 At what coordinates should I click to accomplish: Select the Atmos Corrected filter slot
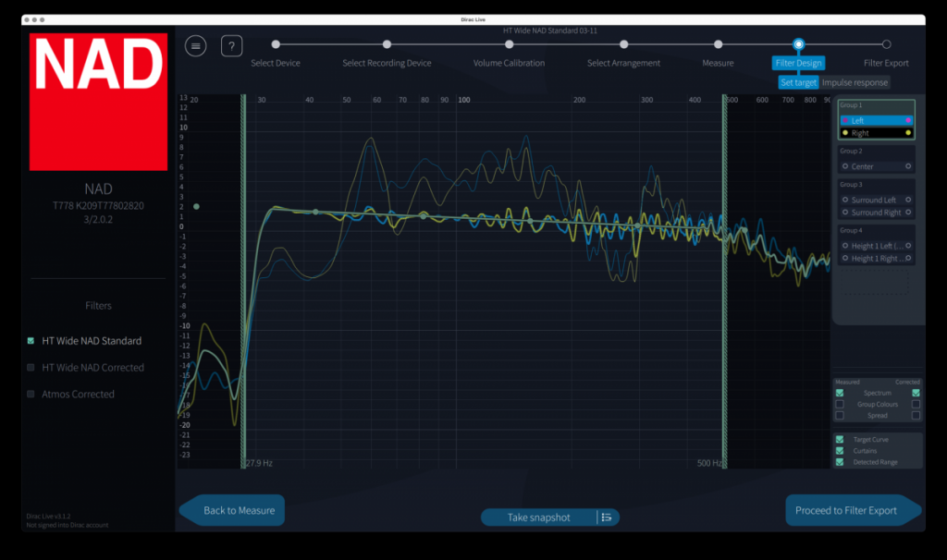click(78, 395)
